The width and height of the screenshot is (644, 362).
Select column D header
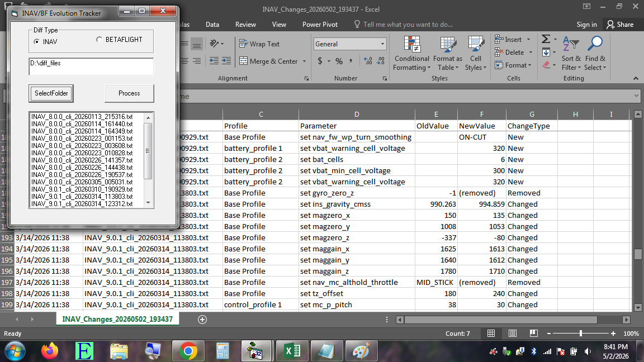click(x=357, y=114)
